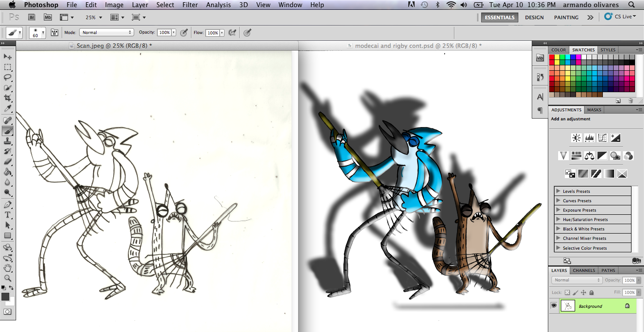Open the Opacity slider dropdown arrow

pyautogui.click(x=174, y=33)
